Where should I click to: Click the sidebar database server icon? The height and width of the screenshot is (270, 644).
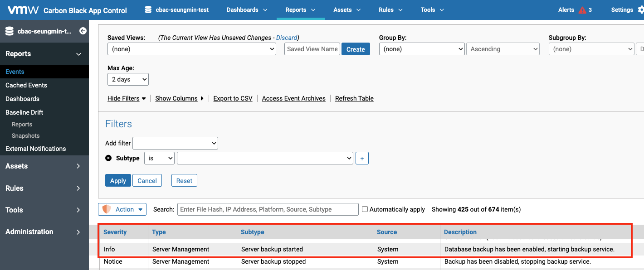(x=10, y=31)
